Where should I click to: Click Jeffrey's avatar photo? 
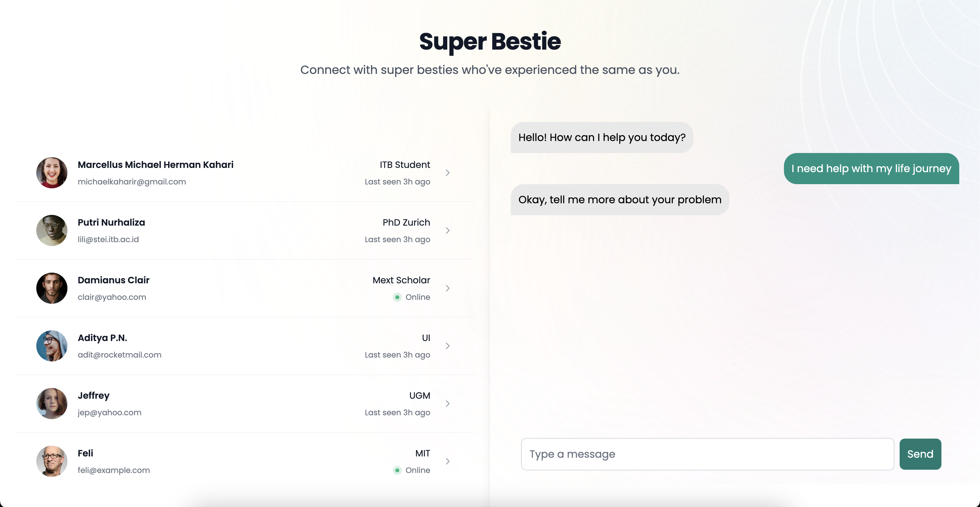point(52,404)
